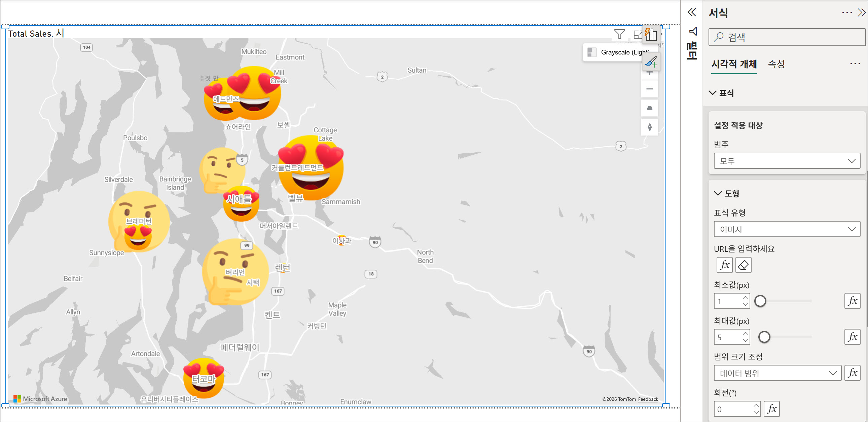This screenshot has width=868, height=422.
Task: Open fx conditional formatting for URL image
Action: 724,265
